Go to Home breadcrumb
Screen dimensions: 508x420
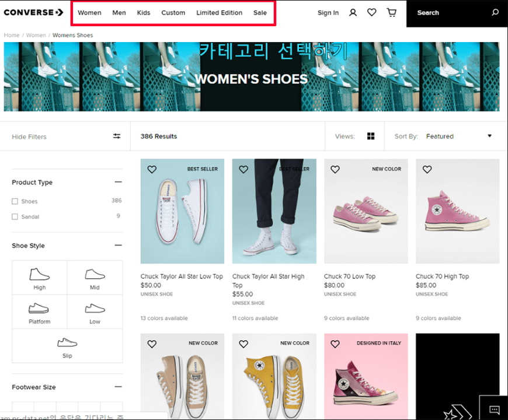pyautogui.click(x=12, y=35)
